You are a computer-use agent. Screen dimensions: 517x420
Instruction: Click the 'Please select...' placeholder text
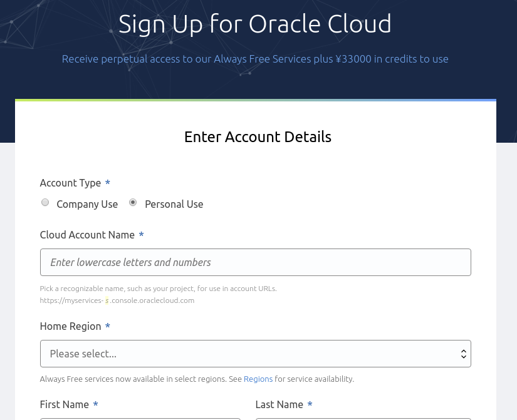[83, 354]
